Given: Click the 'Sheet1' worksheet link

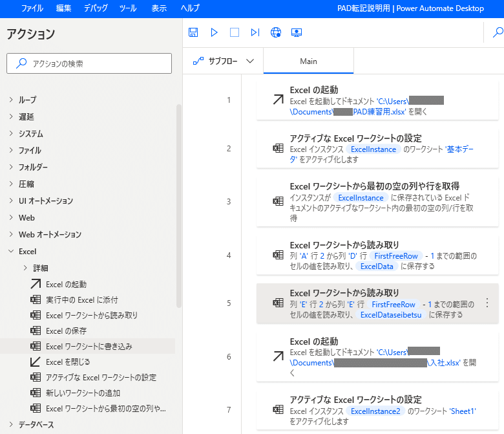Looking at the screenshot, I should tap(463, 411).
